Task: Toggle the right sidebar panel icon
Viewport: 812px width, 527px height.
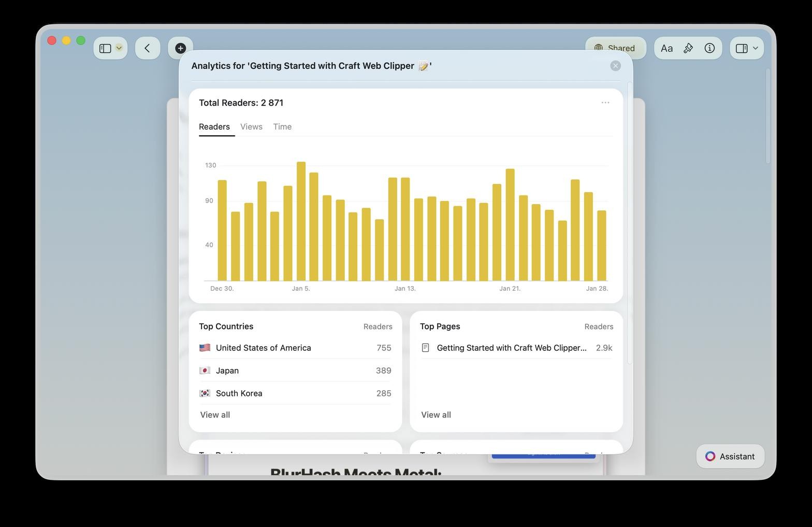Action: coord(741,48)
